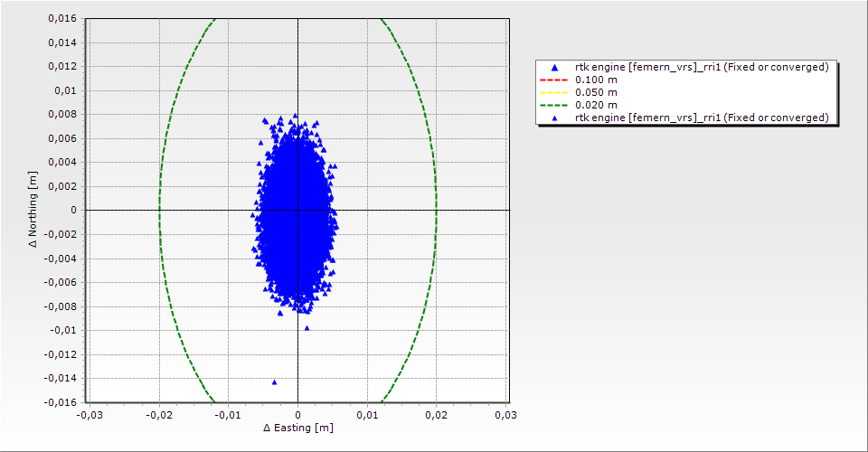Click the small blue triangle of the bottom legend entry

555,118
